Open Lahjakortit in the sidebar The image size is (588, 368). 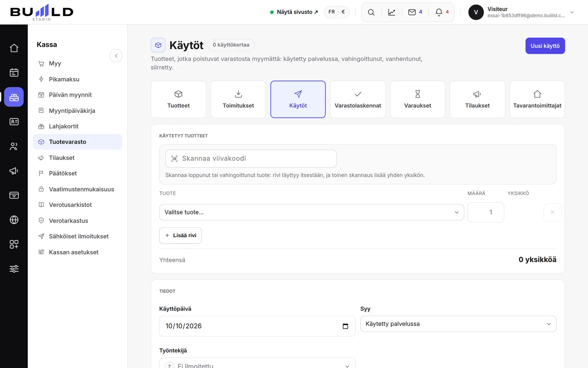[x=78, y=126]
